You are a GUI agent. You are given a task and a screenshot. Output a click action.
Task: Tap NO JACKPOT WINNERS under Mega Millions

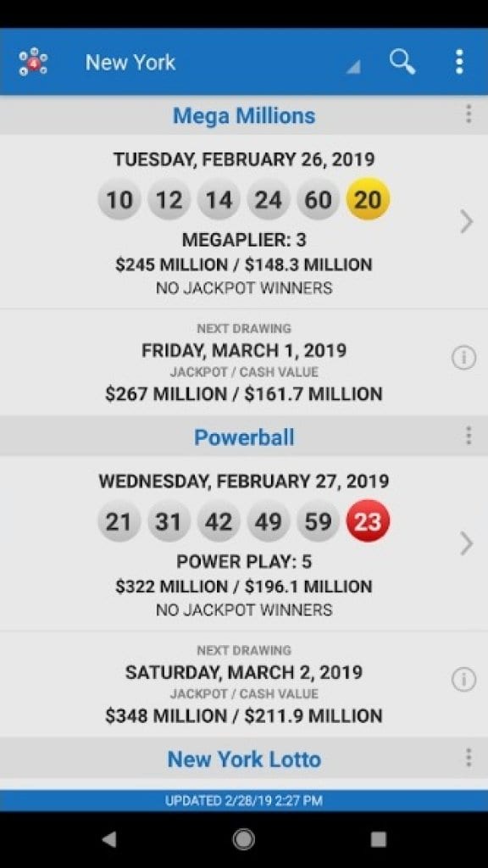(244, 287)
